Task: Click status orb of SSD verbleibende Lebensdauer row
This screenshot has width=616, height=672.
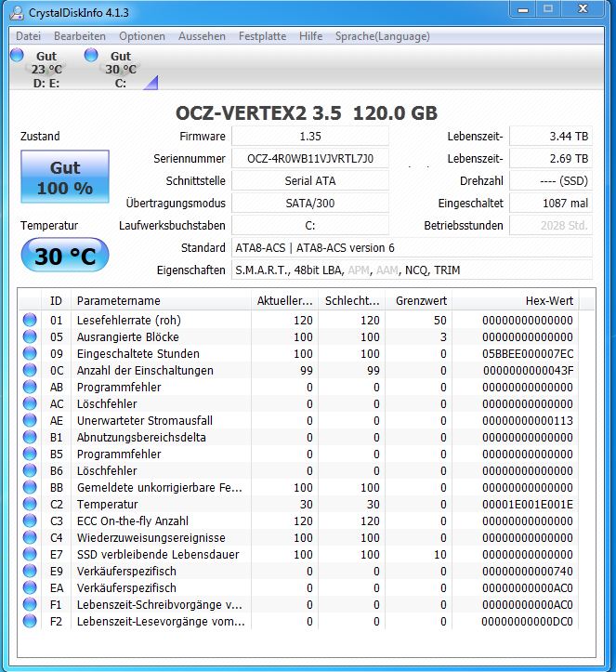Action: [x=30, y=554]
